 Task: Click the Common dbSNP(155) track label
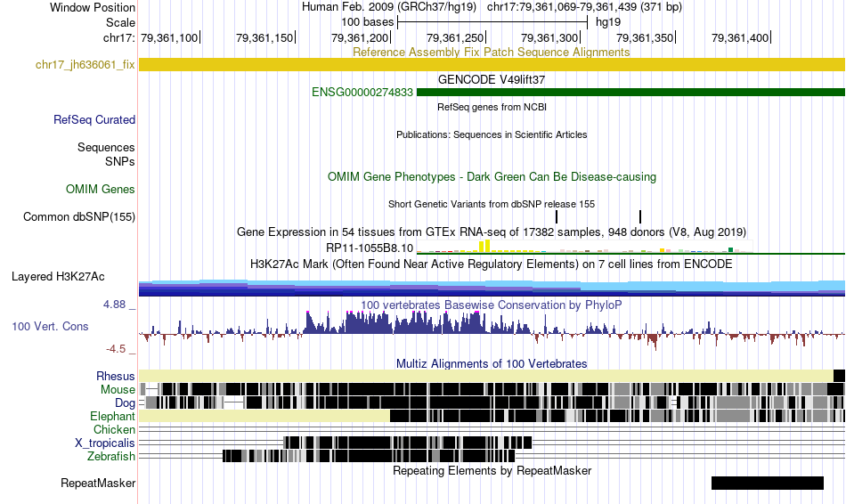pyautogui.click(x=79, y=216)
